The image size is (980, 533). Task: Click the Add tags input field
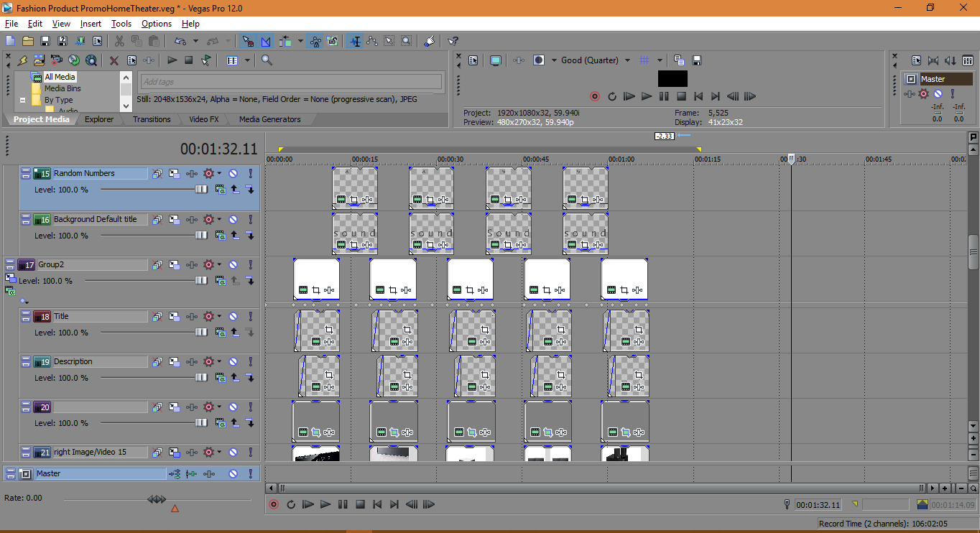click(x=290, y=82)
